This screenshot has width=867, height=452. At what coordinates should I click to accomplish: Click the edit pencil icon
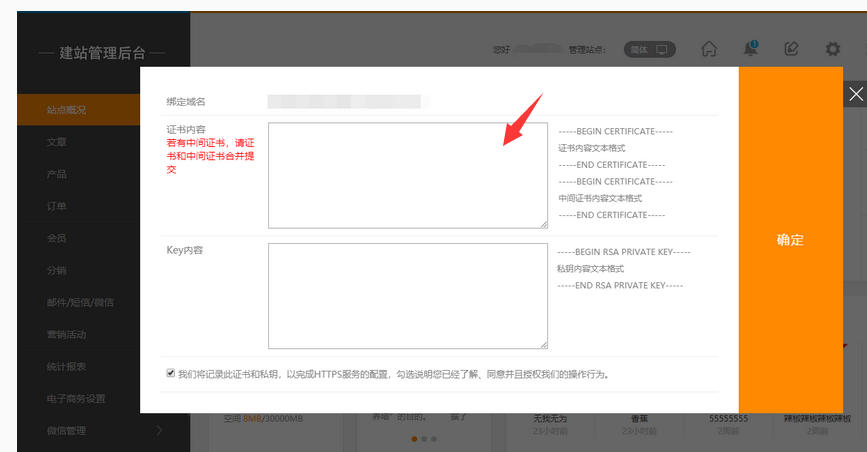(791, 48)
